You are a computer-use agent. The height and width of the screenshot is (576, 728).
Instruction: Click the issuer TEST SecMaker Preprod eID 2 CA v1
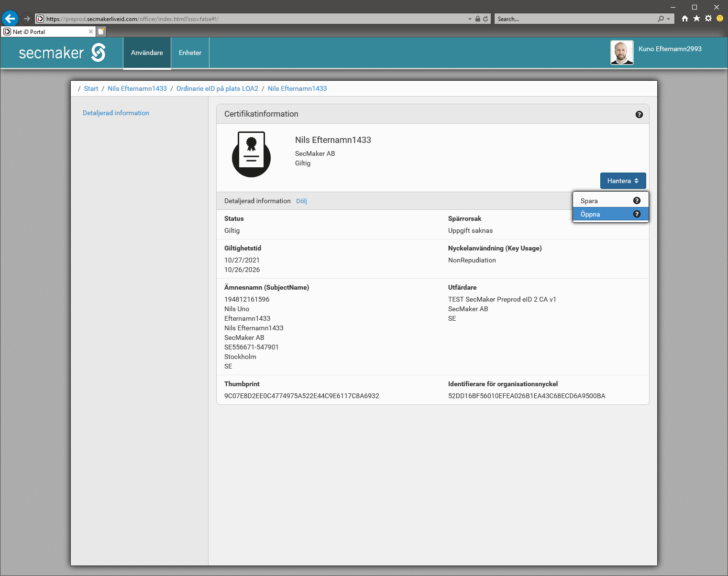(x=502, y=299)
